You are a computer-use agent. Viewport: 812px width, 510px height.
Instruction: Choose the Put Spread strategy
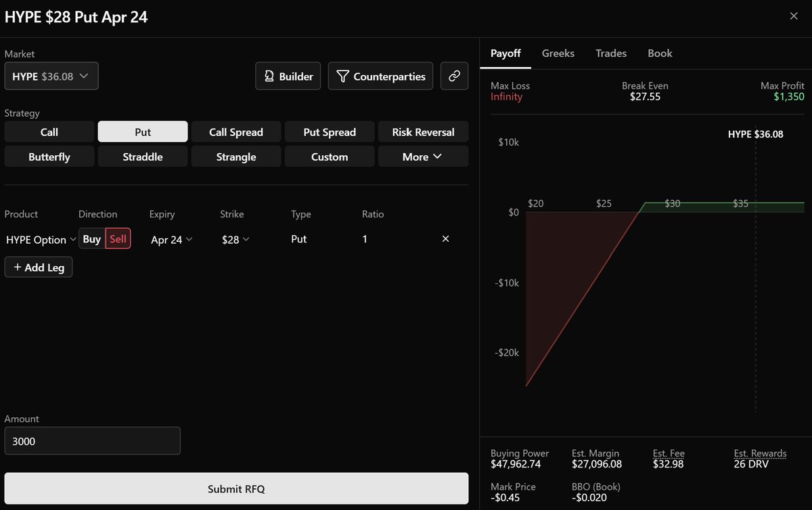pyautogui.click(x=330, y=131)
